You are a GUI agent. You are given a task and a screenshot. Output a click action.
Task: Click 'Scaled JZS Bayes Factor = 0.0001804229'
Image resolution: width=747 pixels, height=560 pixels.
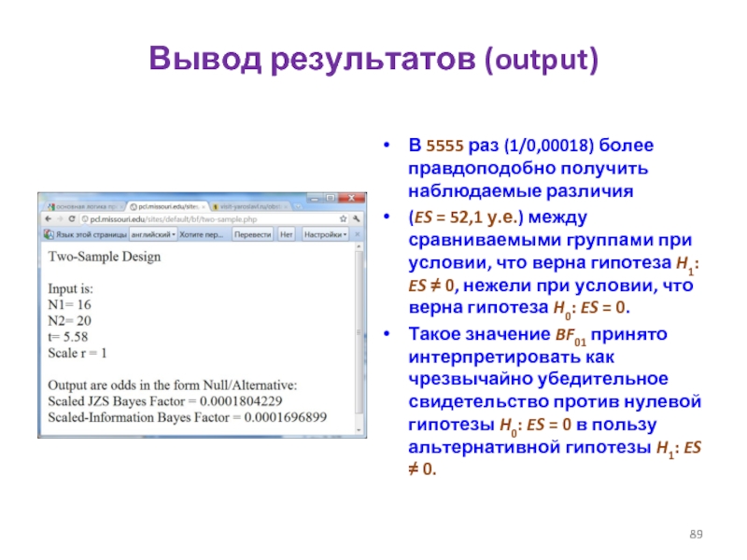click(165, 401)
